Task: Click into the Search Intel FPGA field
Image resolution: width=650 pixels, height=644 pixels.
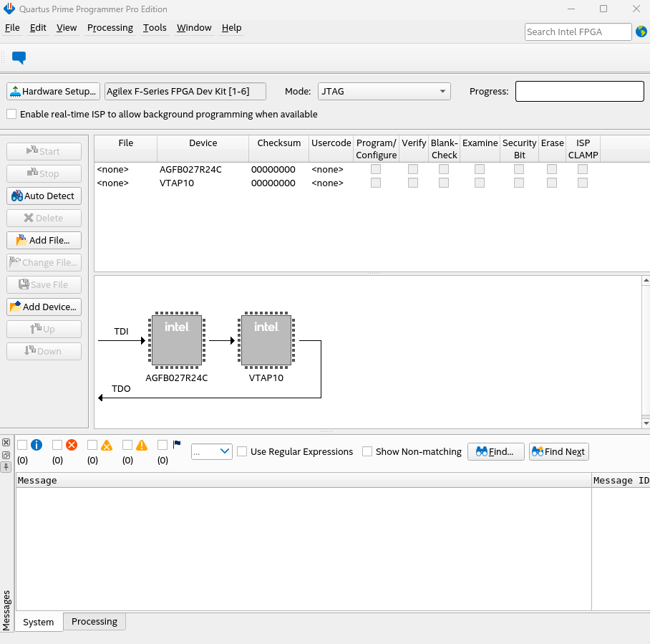Action: click(x=578, y=32)
